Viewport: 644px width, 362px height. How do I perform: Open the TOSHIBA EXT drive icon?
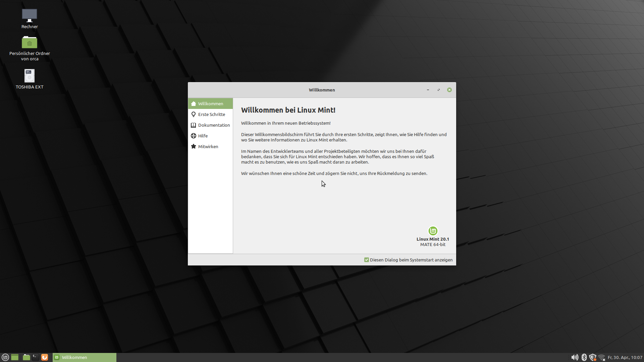(x=30, y=79)
